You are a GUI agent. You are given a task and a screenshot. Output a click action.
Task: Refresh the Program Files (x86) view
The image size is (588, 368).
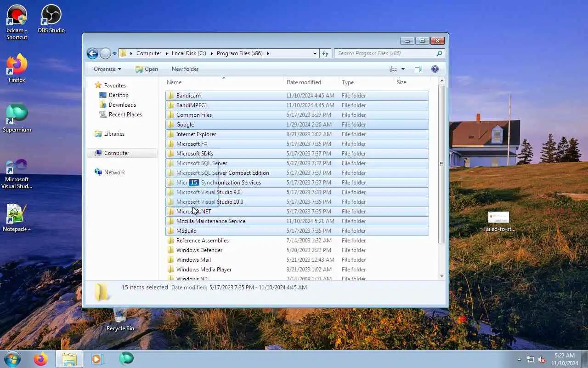325,53
